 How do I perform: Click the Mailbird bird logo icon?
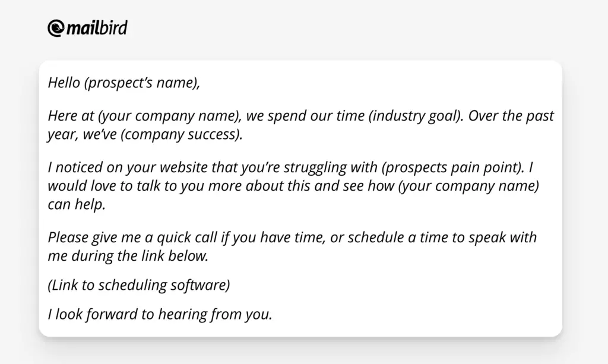(56, 29)
